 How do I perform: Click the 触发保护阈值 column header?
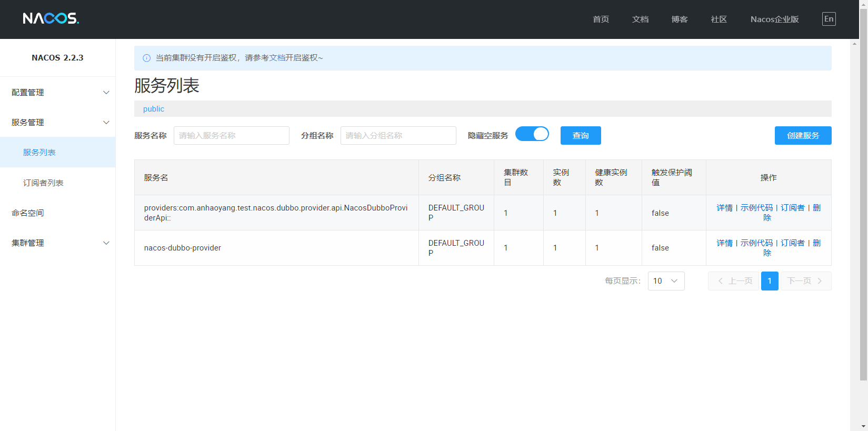coord(674,177)
